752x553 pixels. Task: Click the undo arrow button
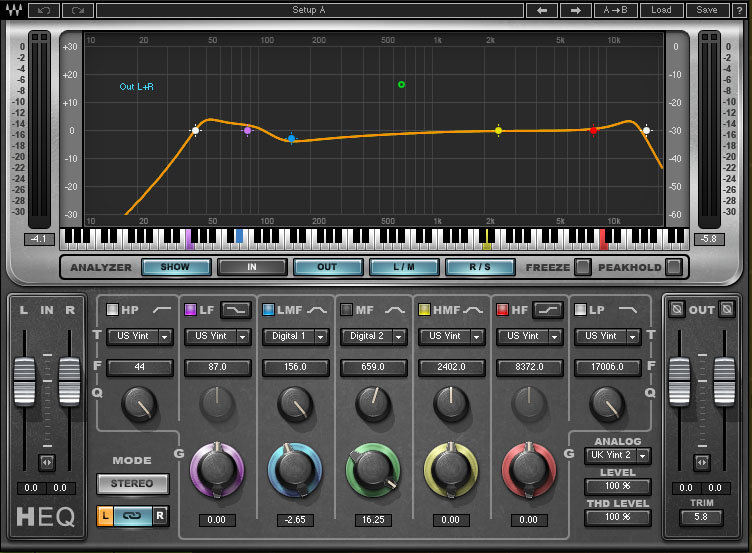coord(44,10)
